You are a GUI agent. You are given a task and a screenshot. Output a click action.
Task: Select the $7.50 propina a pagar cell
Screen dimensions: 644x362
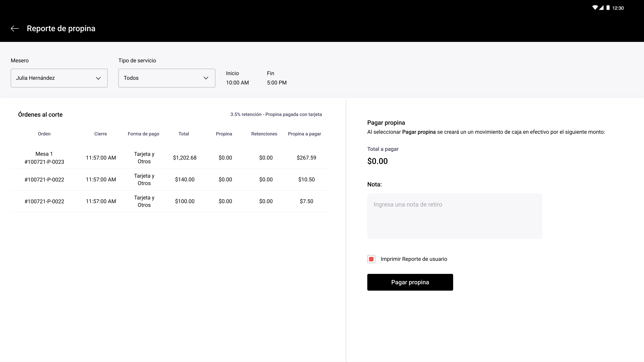pos(306,201)
